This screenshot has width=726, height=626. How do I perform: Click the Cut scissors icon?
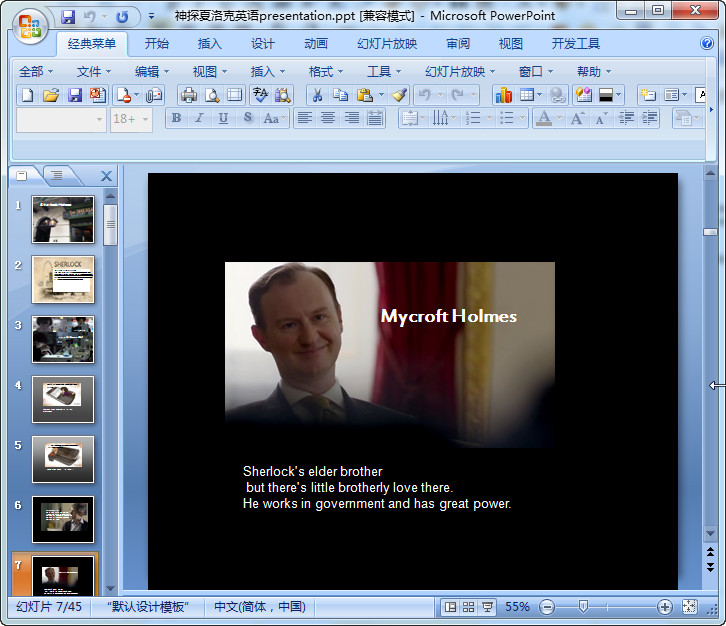pyautogui.click(x=317, y=95)
